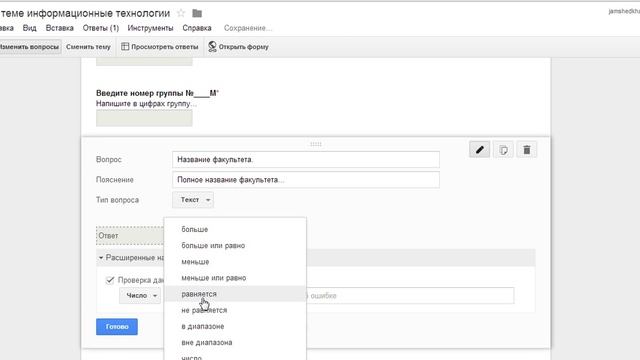Click Сменить тему button
The height and width of the screenshot is (360, 640).
[88, 47]
